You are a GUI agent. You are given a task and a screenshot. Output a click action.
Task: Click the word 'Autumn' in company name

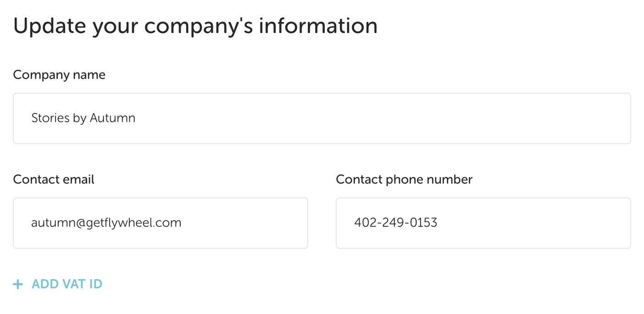(x=112, y=118)
